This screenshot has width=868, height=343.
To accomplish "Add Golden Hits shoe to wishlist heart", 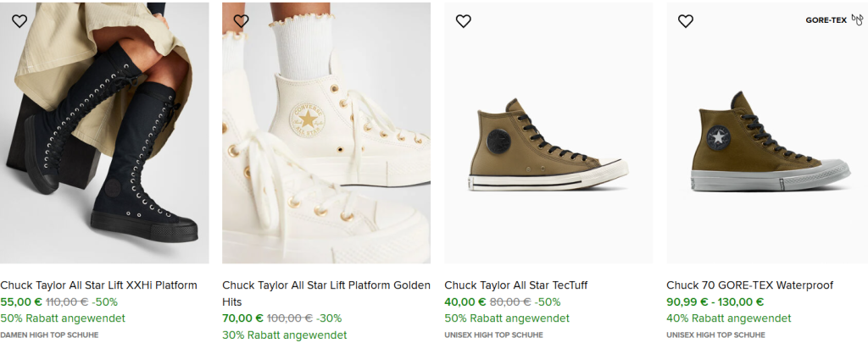I will pyautogui.click(x=241, y=21).
